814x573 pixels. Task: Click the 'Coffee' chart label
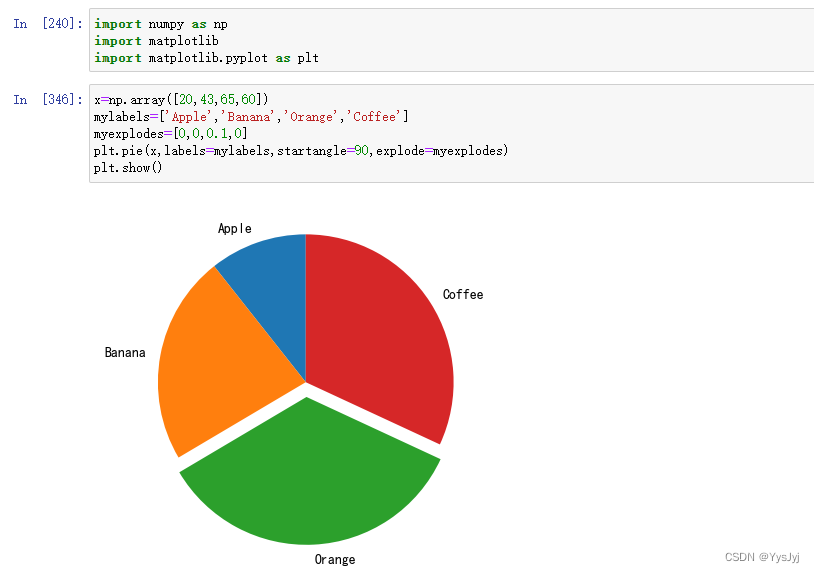coord(463,295)
